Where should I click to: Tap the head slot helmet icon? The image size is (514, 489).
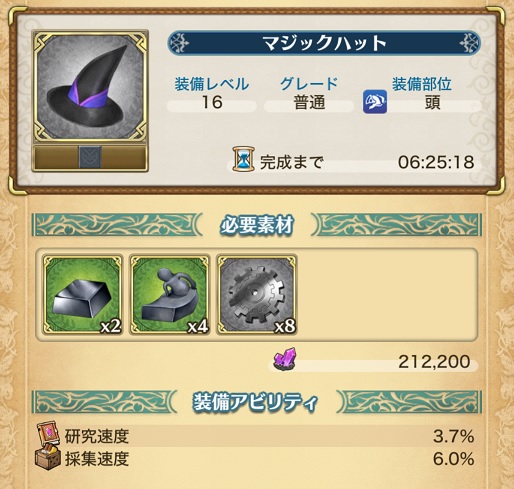(375, 101)
